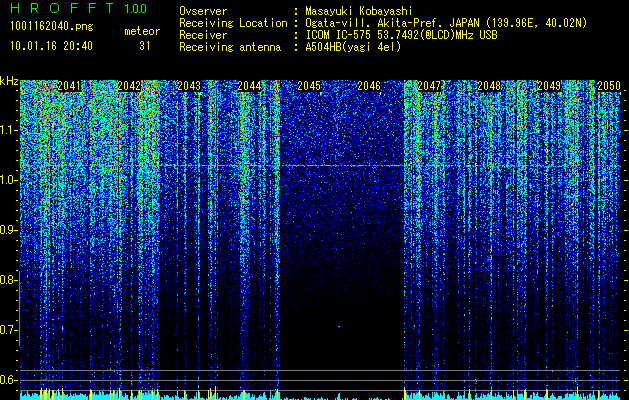Click the 0.6 frequency axis label

(8, 380)
